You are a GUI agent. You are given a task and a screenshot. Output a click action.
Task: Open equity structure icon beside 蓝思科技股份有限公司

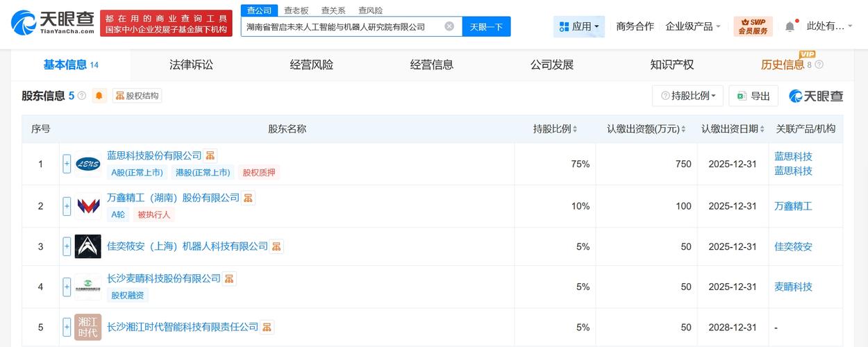pyautogui.click(x=211, y=155)
